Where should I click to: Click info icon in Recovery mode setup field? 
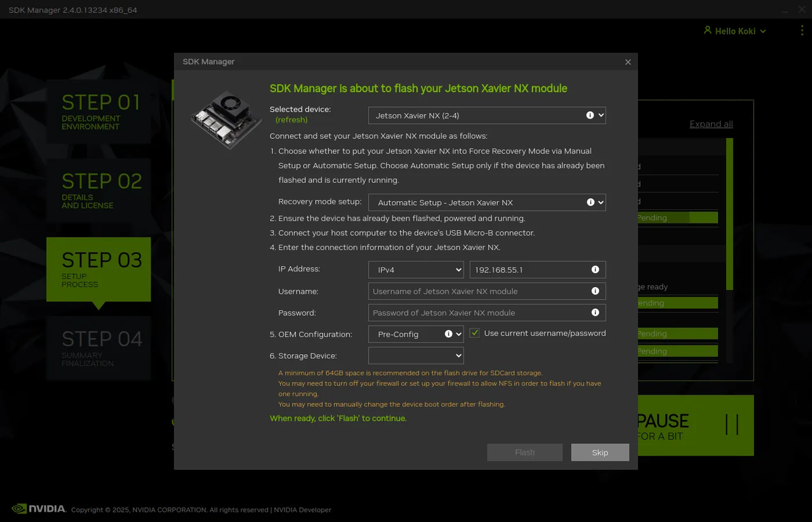click(591, 202)
